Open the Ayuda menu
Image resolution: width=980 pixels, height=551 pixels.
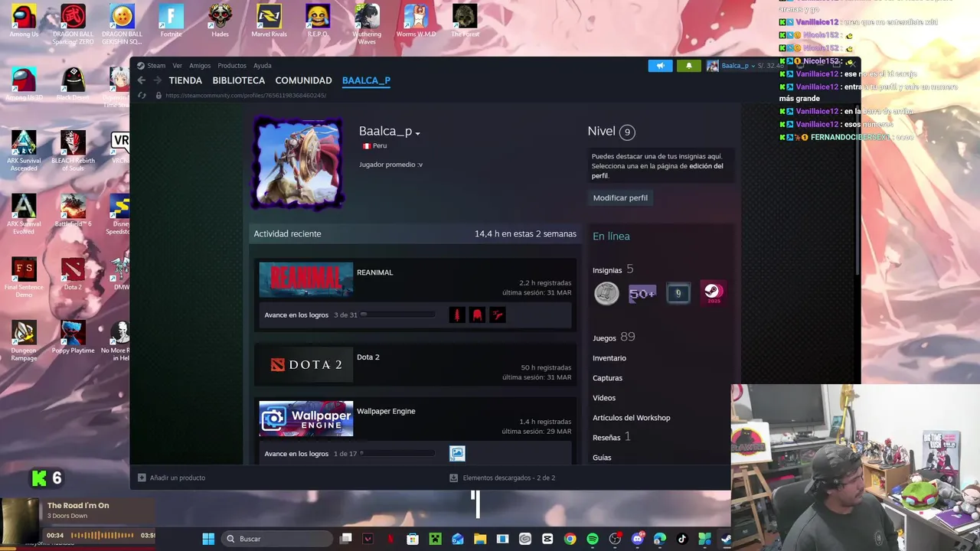click(x=263, y=66)
